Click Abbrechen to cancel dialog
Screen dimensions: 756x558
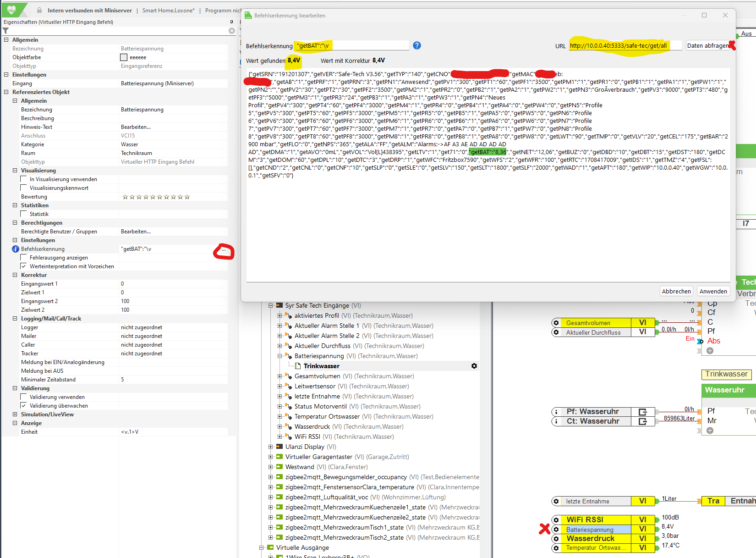(676, 291)
